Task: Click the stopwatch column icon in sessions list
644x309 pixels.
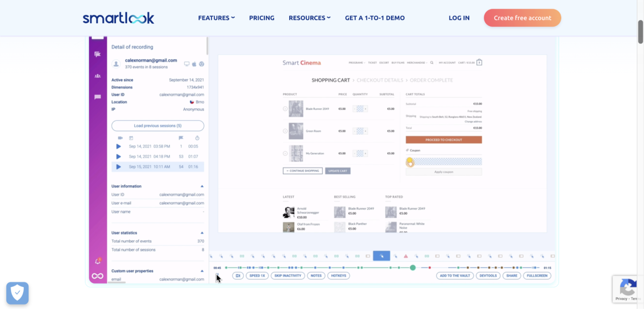Action: tap(197, 138)
